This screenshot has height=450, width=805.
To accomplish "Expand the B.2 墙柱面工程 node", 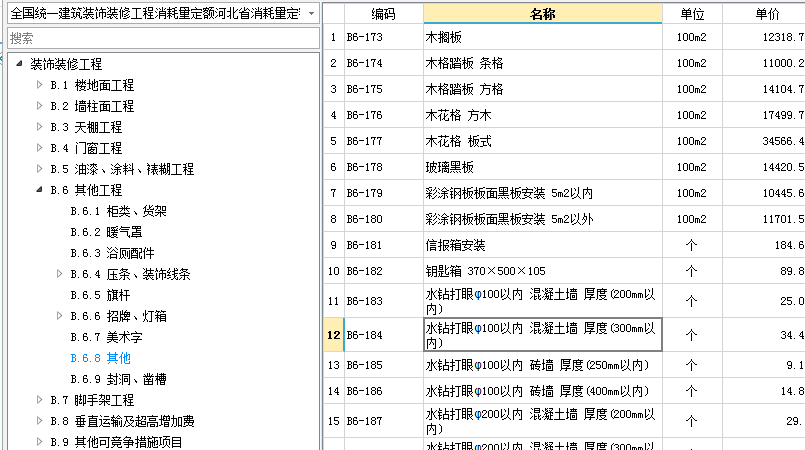I will pyautogui.click(x=40, y=106).
